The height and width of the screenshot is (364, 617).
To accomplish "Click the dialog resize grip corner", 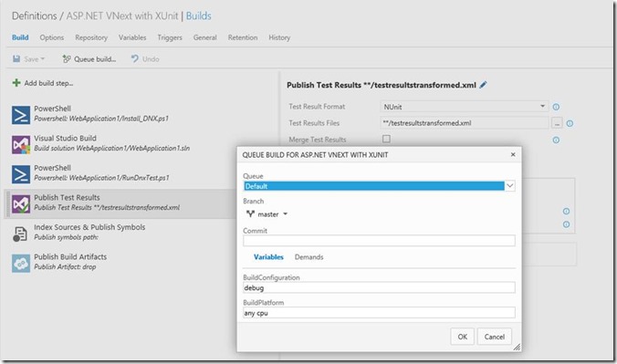I will [x=517, y=347].
